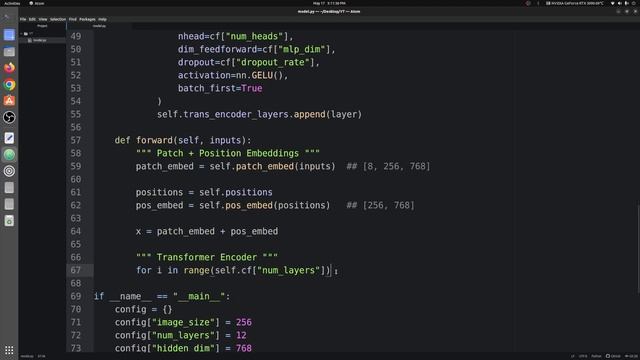Click line number 69 in the gutter
The height and width of the screenshot is (360, 640).
(76, 296)
